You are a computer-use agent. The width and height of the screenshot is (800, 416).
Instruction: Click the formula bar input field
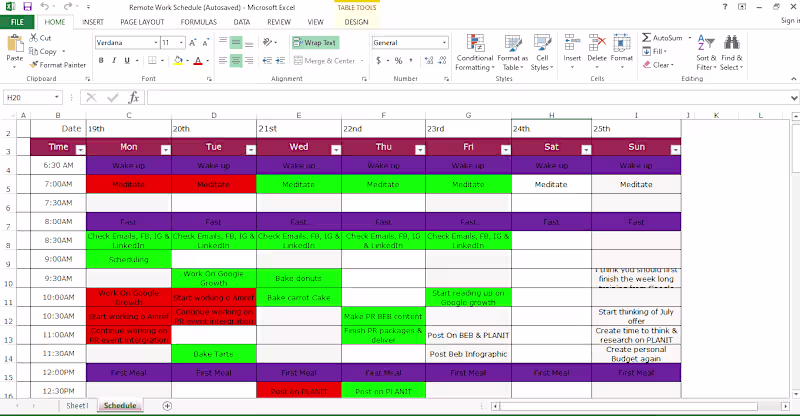click(x=469, y=97)
